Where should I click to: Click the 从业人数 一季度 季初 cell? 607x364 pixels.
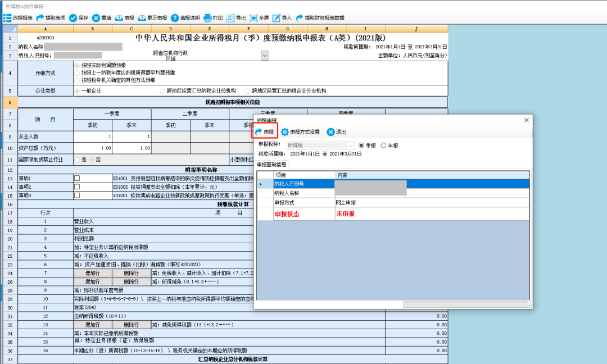(93, 136)
